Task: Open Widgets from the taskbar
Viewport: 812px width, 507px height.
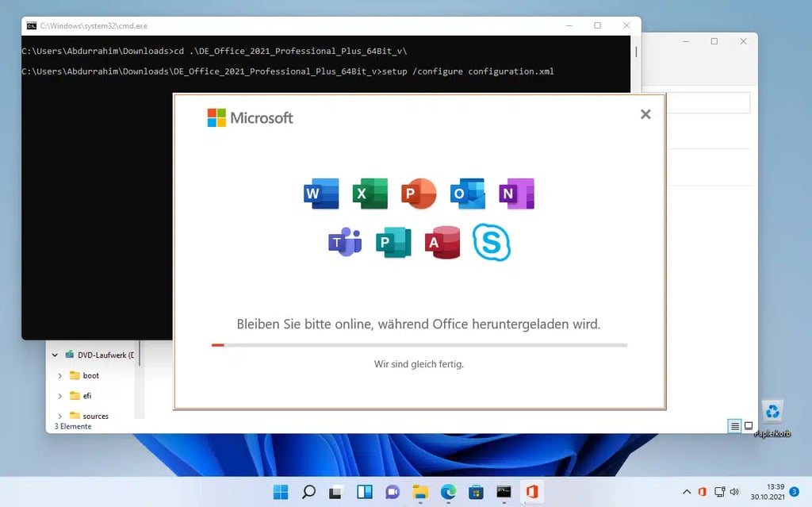Action: coord(365,491)
